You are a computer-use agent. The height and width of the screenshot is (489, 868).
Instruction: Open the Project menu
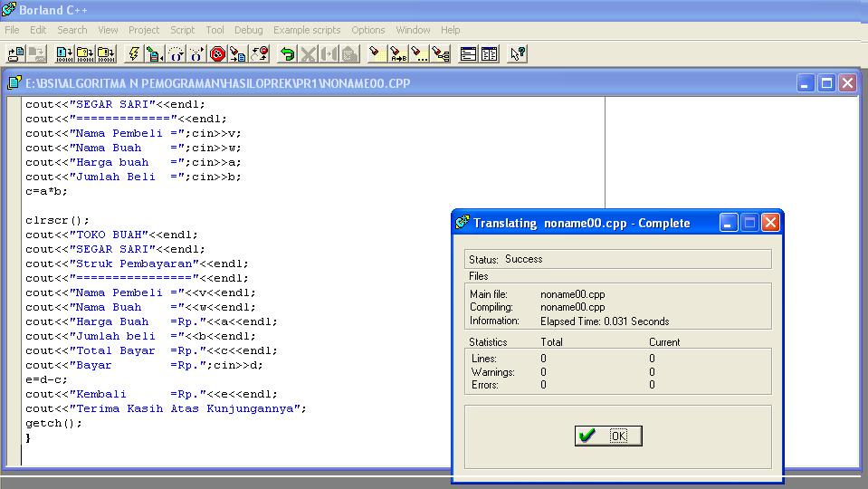click(x=144, y=30)
